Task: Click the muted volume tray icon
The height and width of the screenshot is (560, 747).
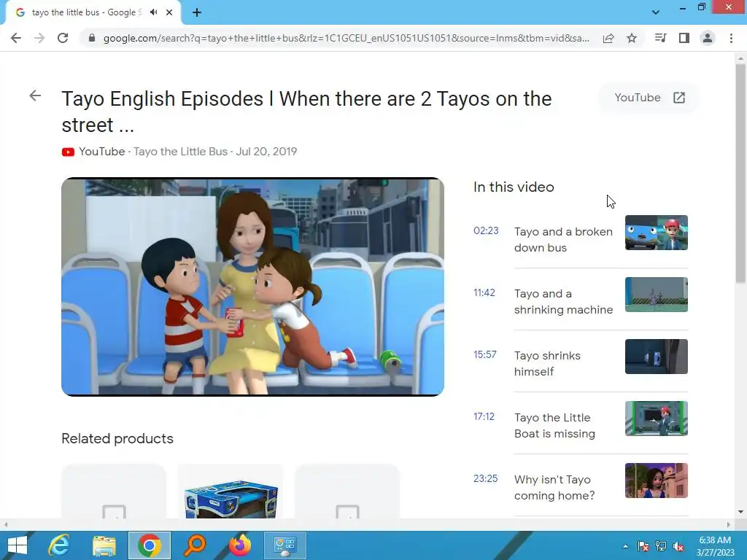Action: click(678, 546)
